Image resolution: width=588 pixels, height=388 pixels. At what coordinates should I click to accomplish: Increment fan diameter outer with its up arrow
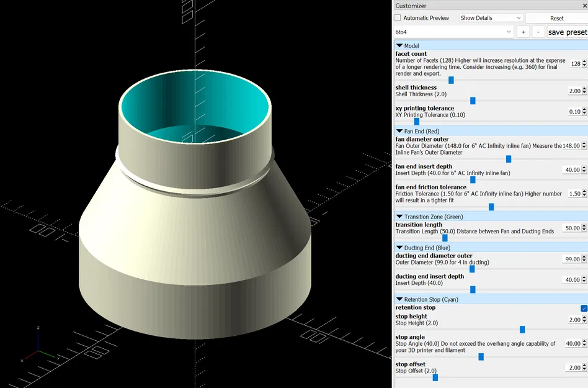[x=585, y=143]
